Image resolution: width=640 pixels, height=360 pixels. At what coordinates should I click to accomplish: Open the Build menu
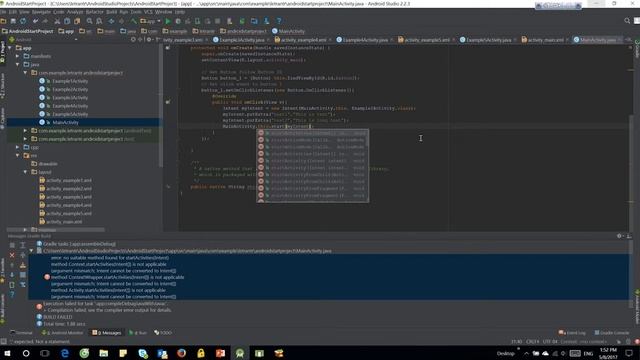[x=111, y=12]
